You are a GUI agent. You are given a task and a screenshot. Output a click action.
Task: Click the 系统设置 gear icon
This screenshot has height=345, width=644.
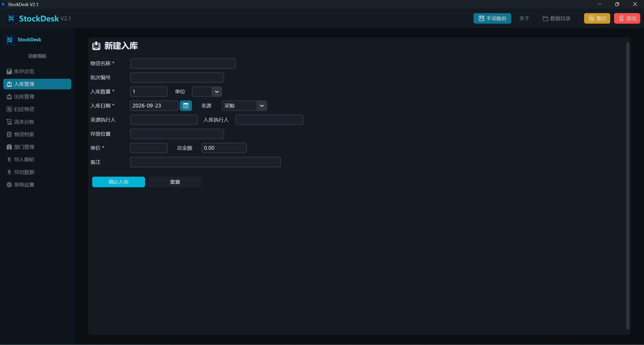click(x=9, y=185)
